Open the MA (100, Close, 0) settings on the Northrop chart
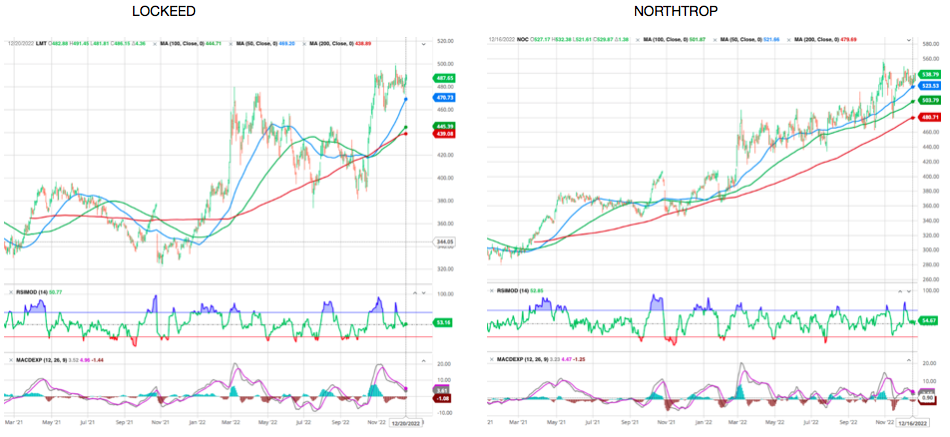950x437 pixels. pos(665,39)
